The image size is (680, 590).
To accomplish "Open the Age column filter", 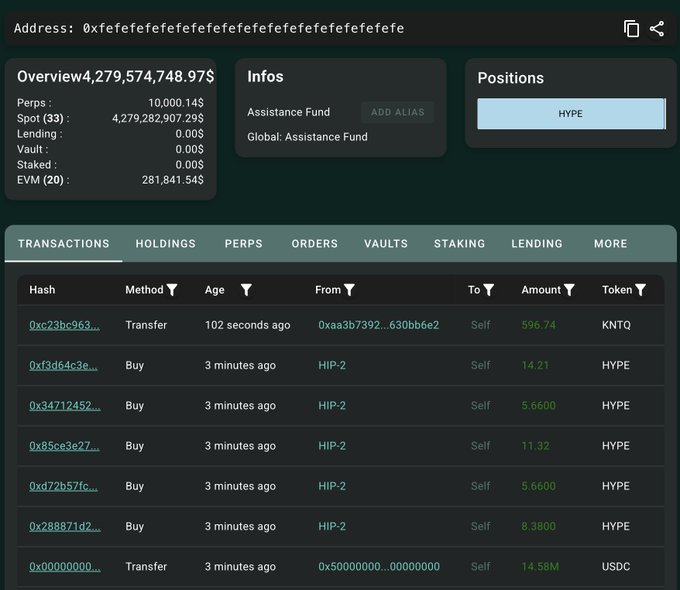I will coord(246,290).
